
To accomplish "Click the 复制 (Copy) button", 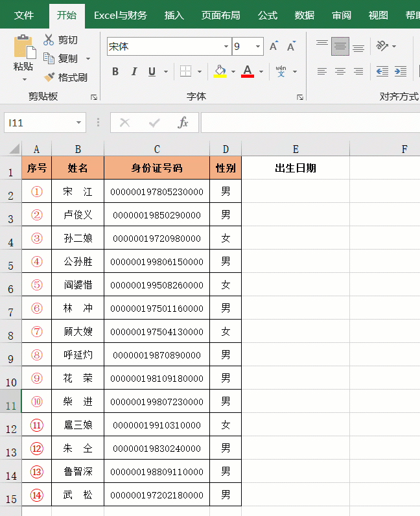I will click(x=60, y=58).
